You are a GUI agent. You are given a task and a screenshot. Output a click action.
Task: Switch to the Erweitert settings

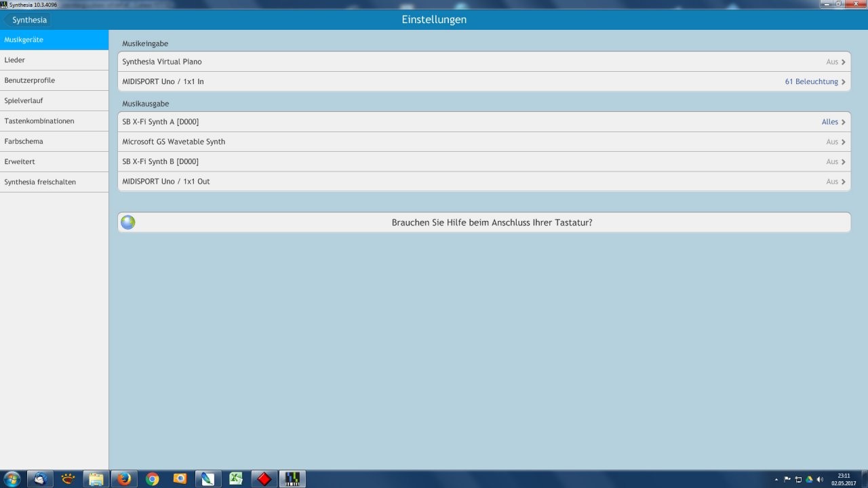point(54,162)
